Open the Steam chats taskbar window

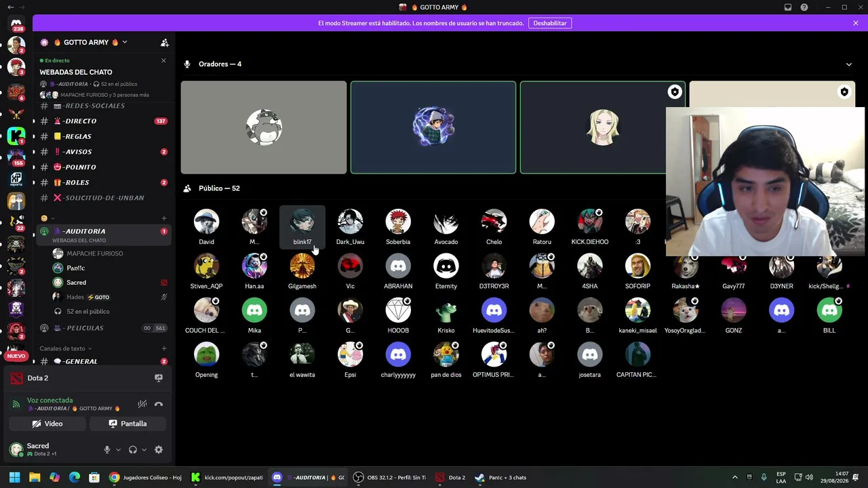500,477
